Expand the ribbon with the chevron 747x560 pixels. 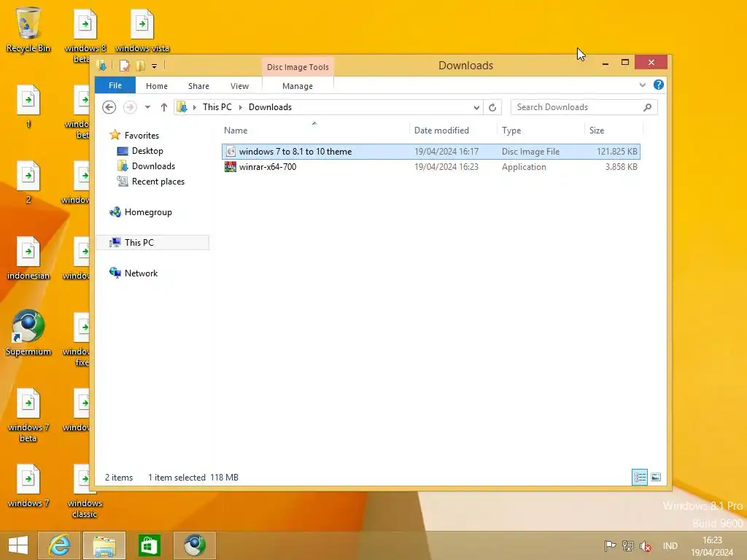642,85
